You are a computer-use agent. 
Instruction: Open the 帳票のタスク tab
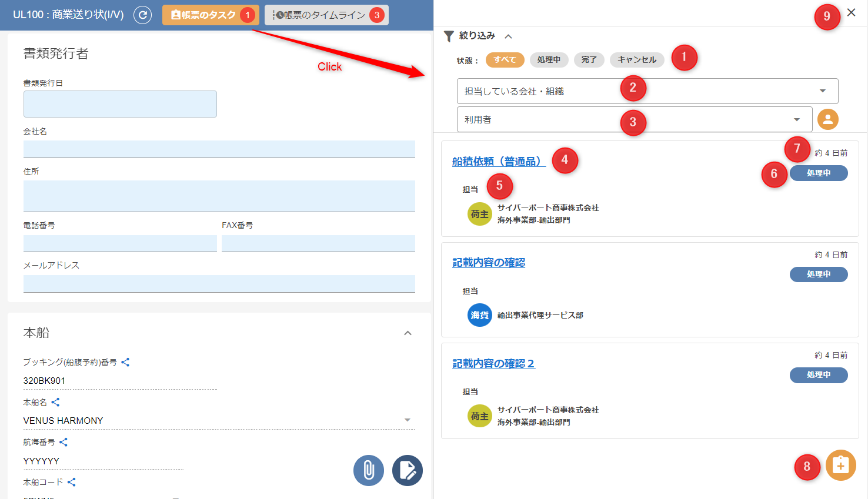(x=210, y=15)
